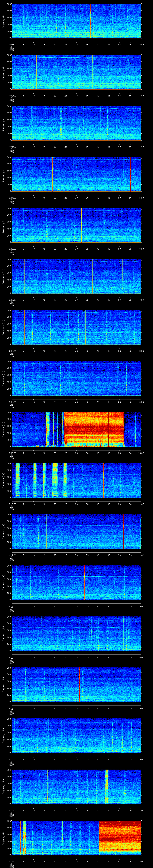Click the 30 second tick label under the 9:05:00 spectrogram
The image size is (153, 868).
pos(77,249)
